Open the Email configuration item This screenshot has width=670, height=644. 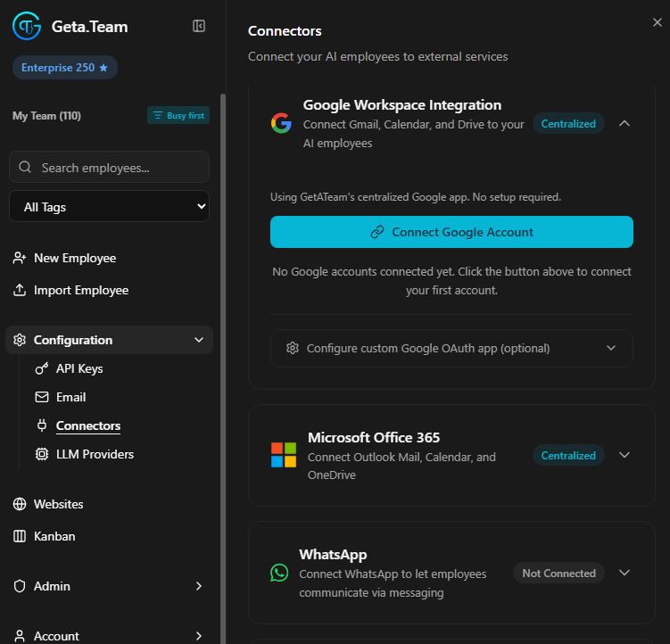pyautogui.click(x=71, y=397)
